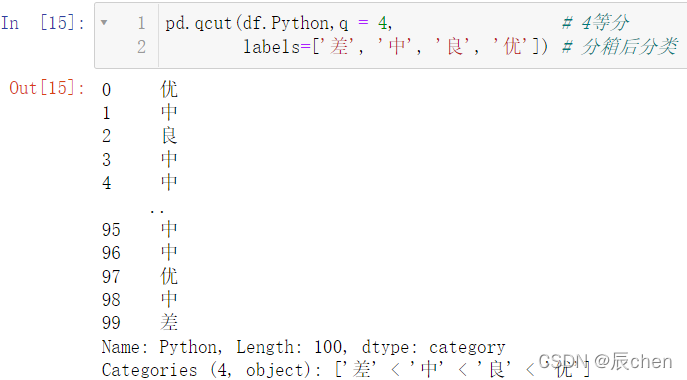Click line number 2 in the gutter
The width and height of the screenshot is (687, 380).
point(141,47)
